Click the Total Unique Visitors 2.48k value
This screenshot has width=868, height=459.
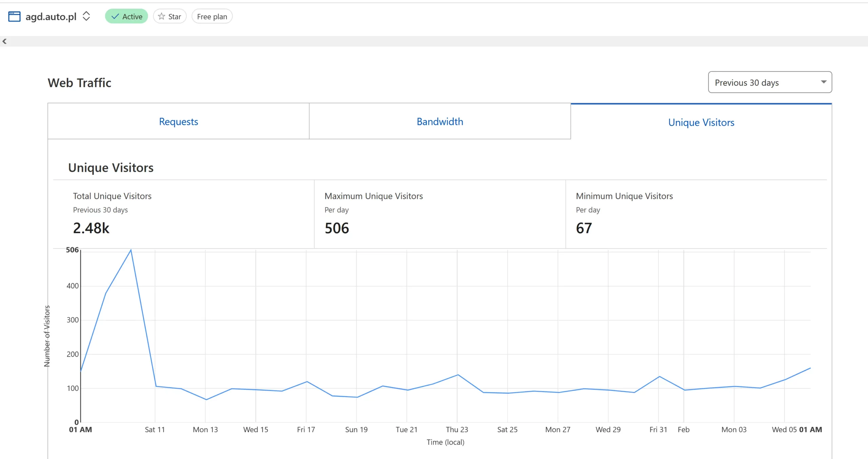[91, 228]
